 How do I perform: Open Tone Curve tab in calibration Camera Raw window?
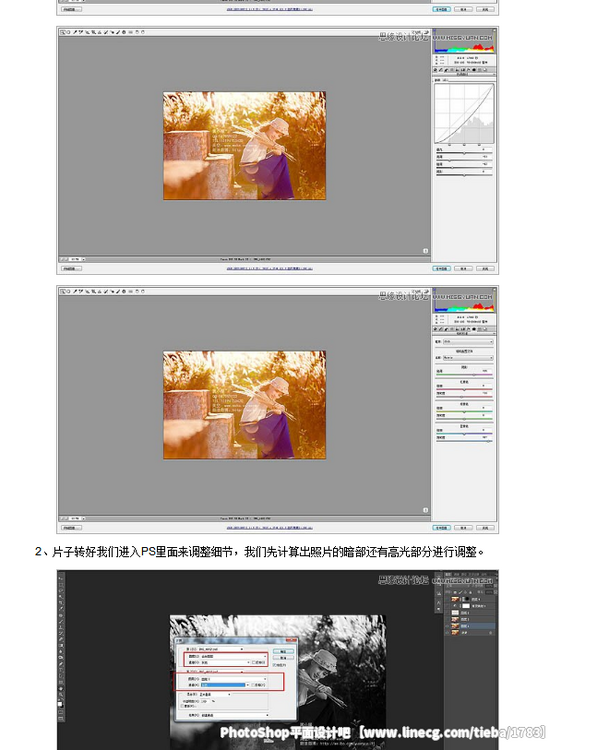click(441, 329)
